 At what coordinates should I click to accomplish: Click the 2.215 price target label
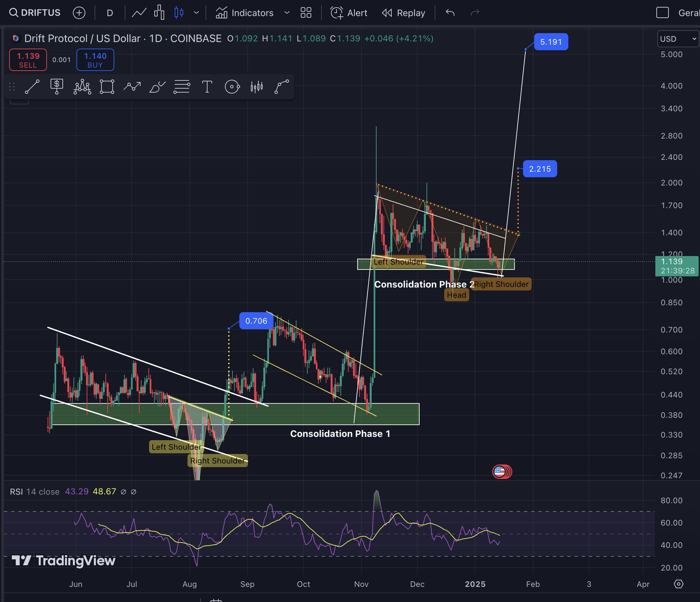point(540,169)
